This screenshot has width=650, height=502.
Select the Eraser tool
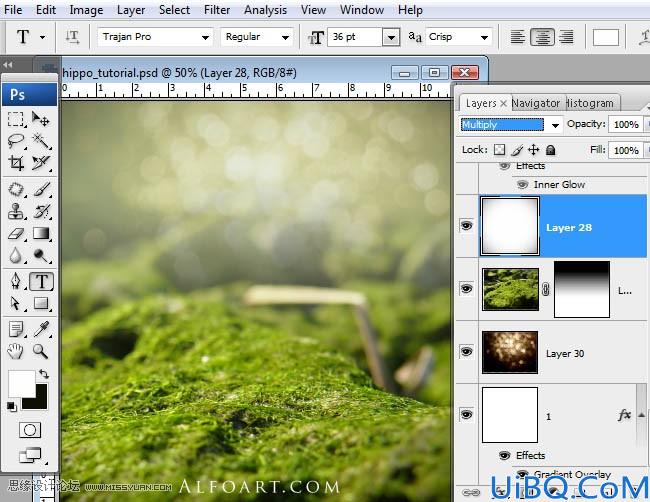16,233
